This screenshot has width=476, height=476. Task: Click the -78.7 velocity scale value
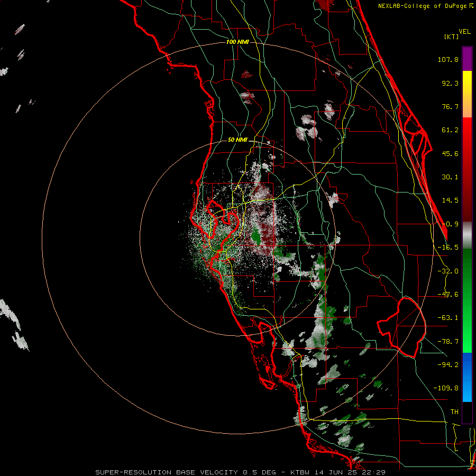coord(448,342)
